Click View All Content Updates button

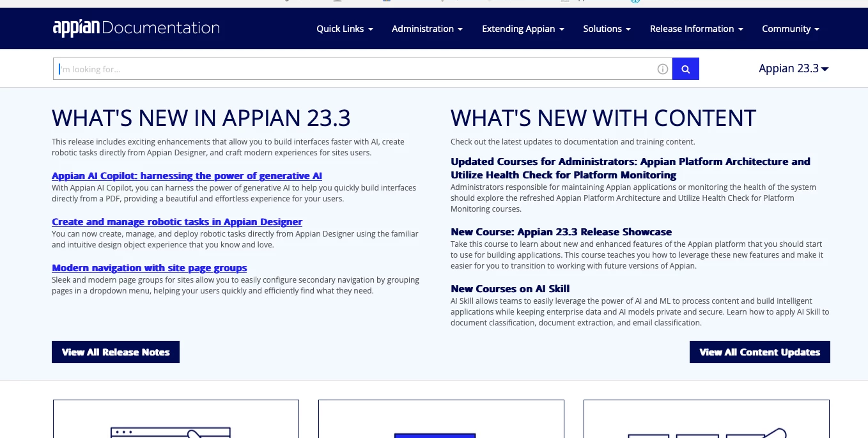pos(759,352)
